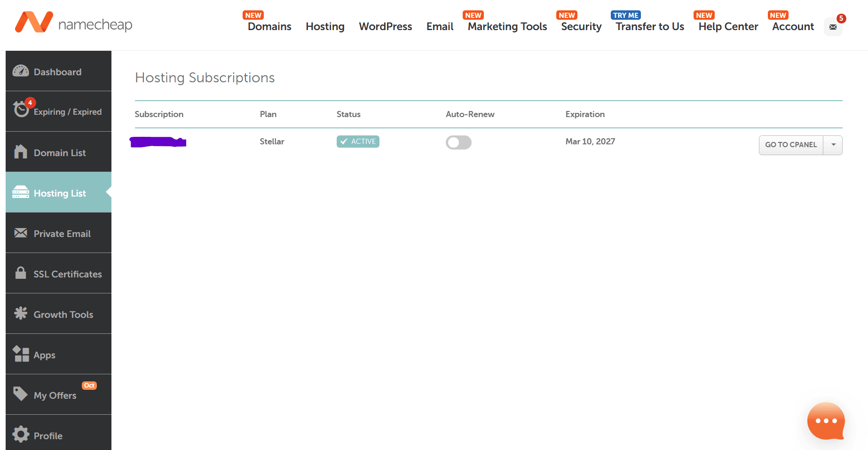
Task: Click the SSL Certificates padlock icon
Action: (21, 273)
